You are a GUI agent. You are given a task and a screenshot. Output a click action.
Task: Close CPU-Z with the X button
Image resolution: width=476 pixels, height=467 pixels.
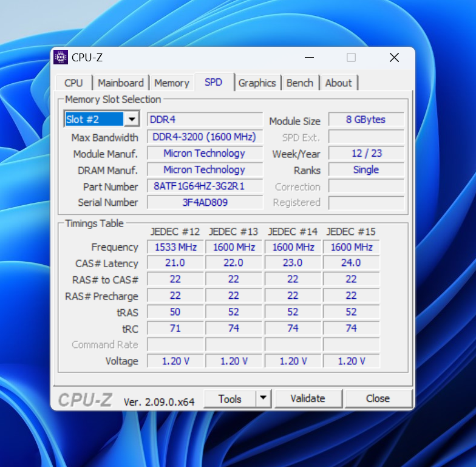click(395, 57)
